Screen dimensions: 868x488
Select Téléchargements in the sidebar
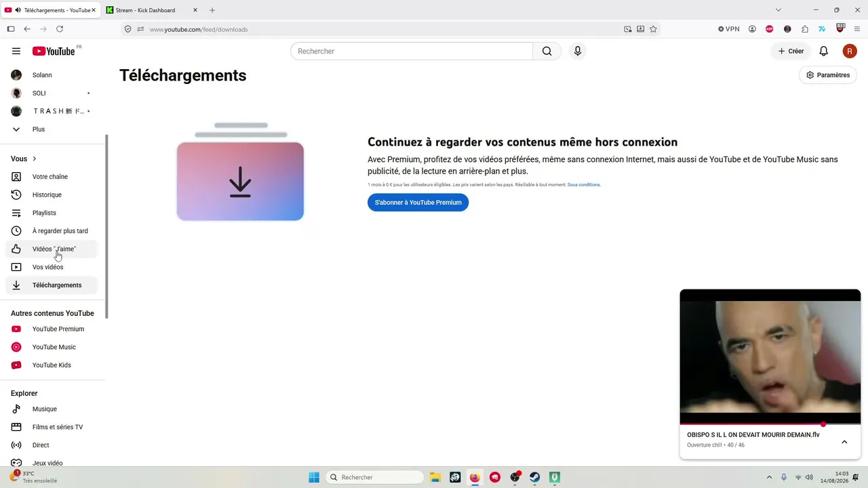[53, 285]
